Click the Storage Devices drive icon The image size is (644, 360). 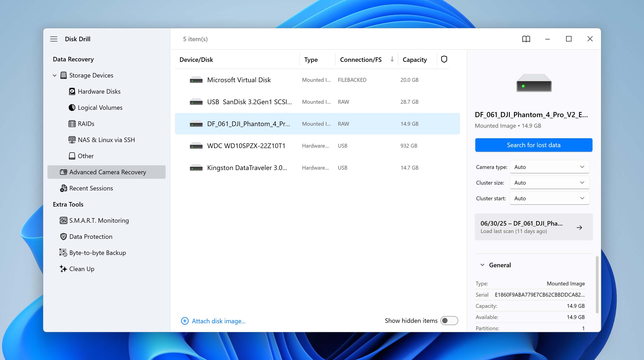tap(64, 75)
